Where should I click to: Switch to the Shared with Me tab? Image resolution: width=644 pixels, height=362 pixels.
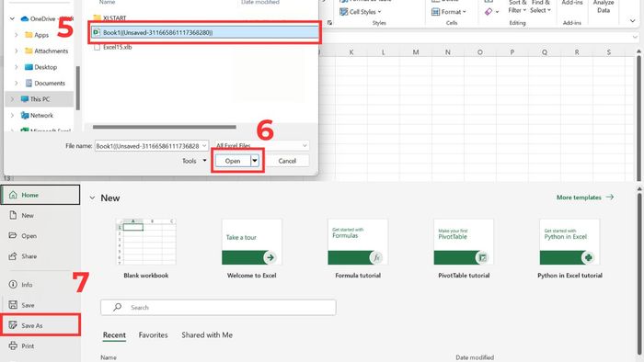[x=207, y=335]
